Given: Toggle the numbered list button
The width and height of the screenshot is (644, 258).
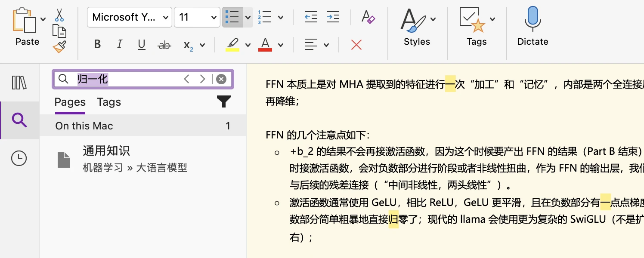Looking at the screenshot, I should coord(265,17).
